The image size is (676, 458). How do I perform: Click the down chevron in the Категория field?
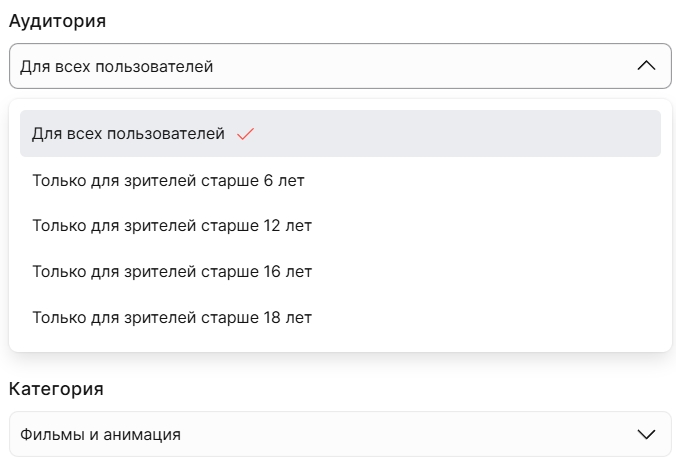646,434
